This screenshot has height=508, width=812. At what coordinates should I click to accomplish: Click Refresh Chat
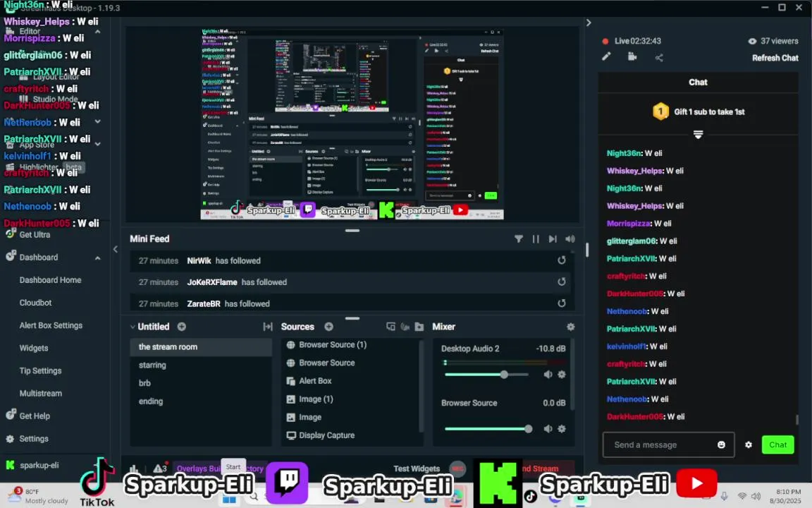pos(775,58)
